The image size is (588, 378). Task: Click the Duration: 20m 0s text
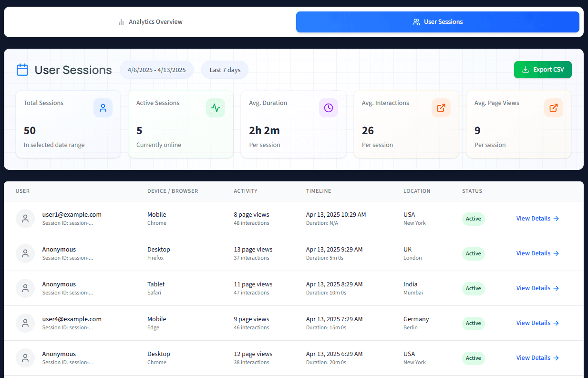(326, 363)
